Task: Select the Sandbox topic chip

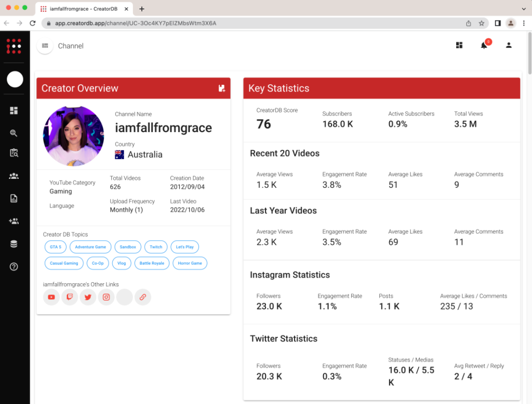Action: (128, 247)
